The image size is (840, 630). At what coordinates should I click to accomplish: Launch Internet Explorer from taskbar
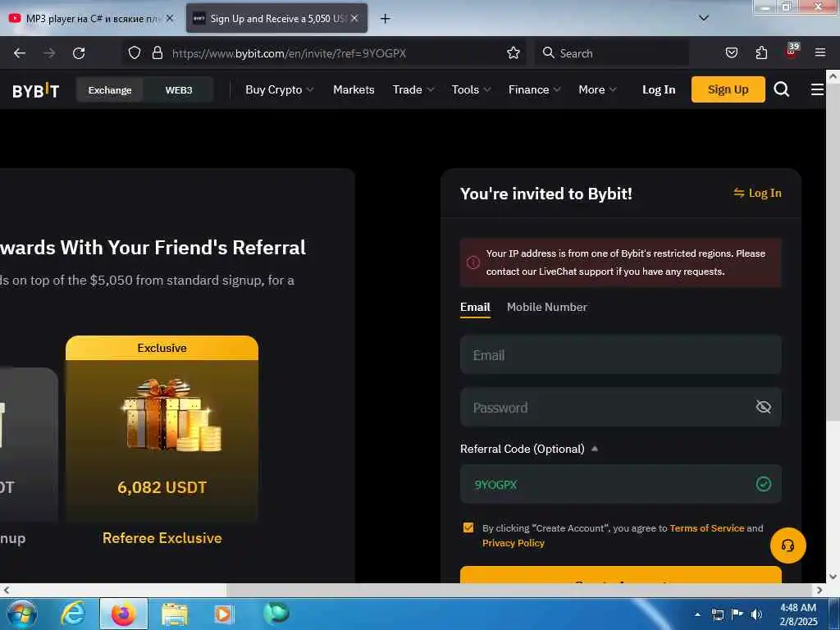pyautogui.click(x=73, y=614)
